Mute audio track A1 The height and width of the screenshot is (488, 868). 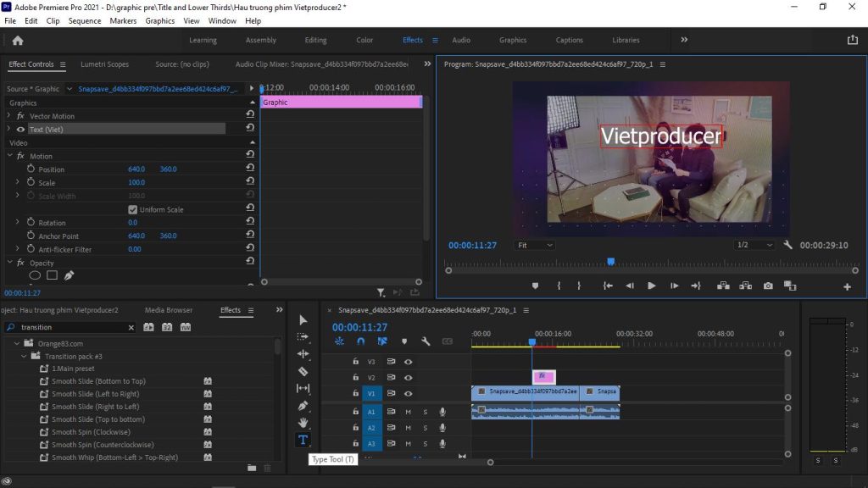coord(409,412)
